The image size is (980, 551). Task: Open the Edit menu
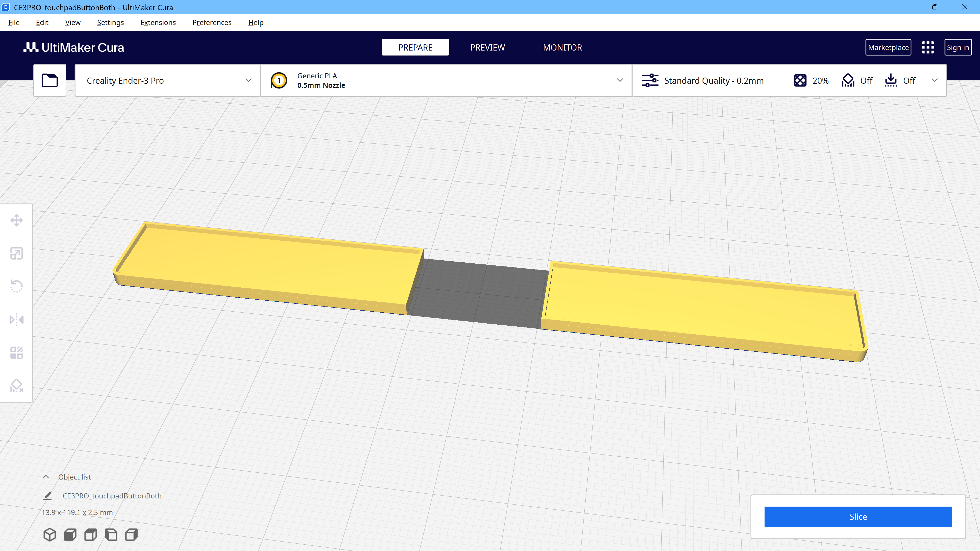[x=42, y=22]
